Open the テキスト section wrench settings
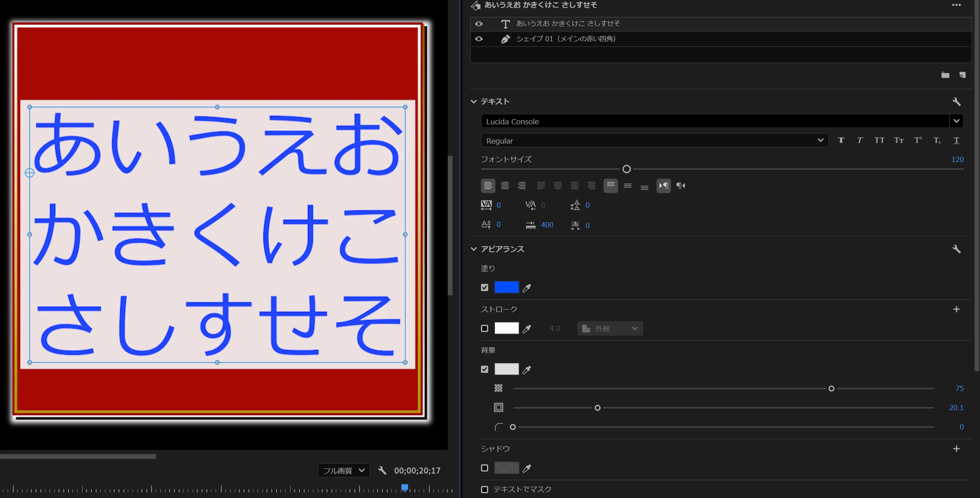 [956, 101]
